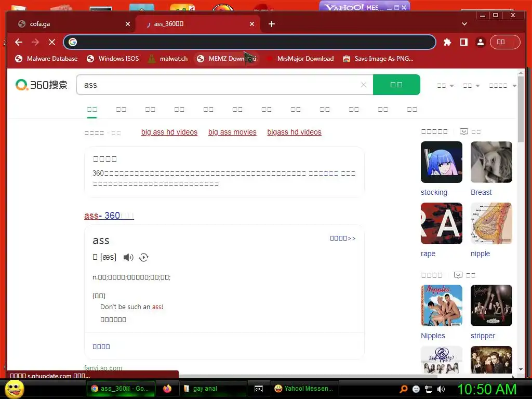The height and width of the screenshot is (399, 532).
Task: Close the cofa.ga tab
Action: click(x=128, y=24)
